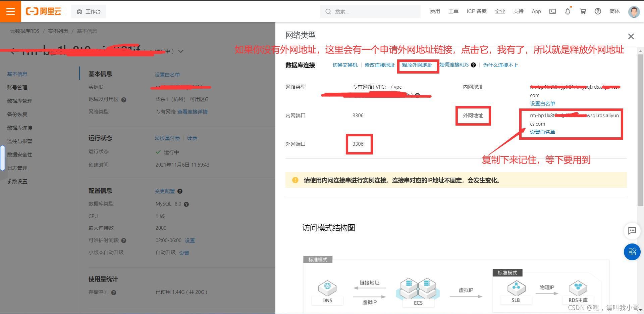Click the 如何连接RDS link
This screenshot has width=644, height=314.
pyautogui.click(x=454, y=65)
